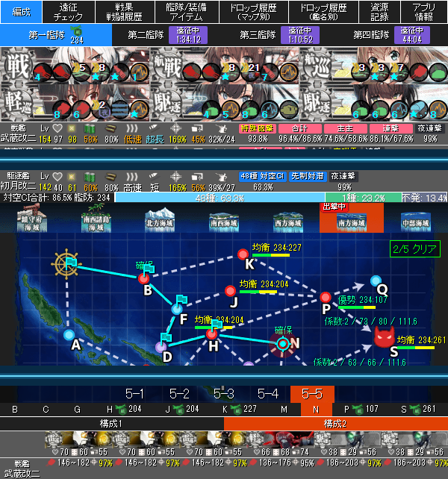Image resolution: width=448 pixels, height=479 pixels.
Task: Open the 艦隊/装備アイテム tab
Action: (x=187, y=12)
